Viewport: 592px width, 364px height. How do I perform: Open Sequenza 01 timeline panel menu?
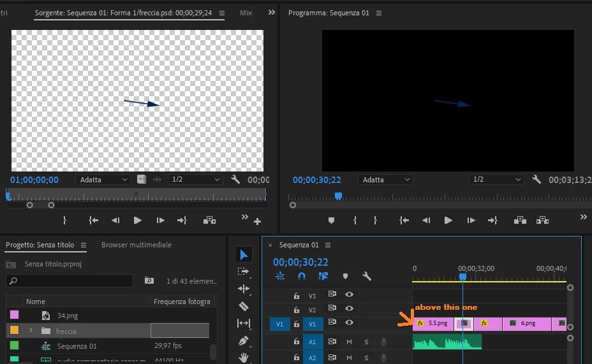[328, 245]
